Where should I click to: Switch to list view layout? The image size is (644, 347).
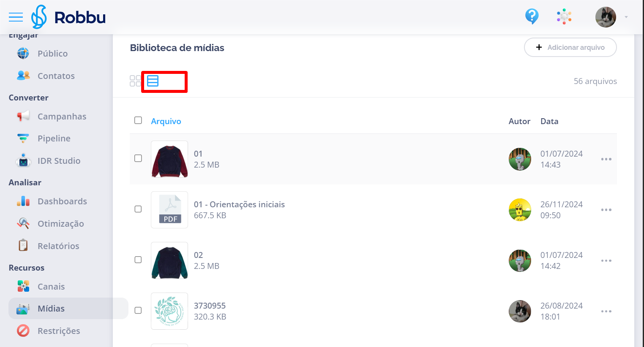point(153,81)
